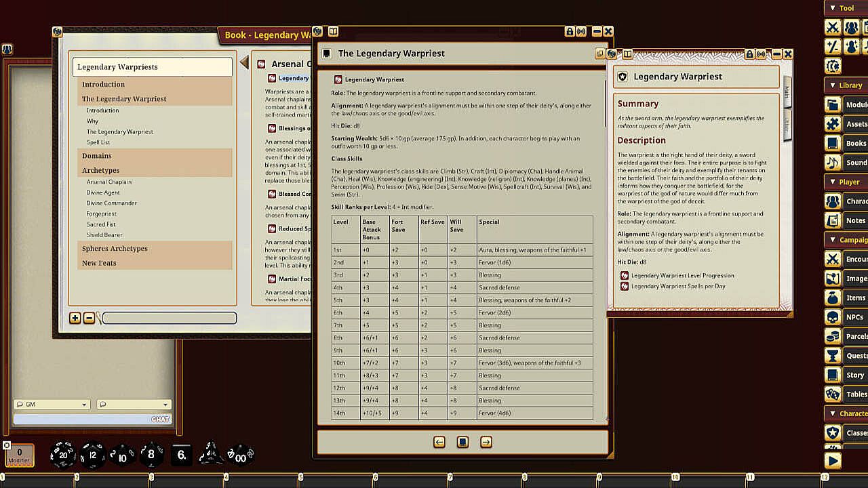Open Sacred Fist chapter entry

(x=101, y=224)
